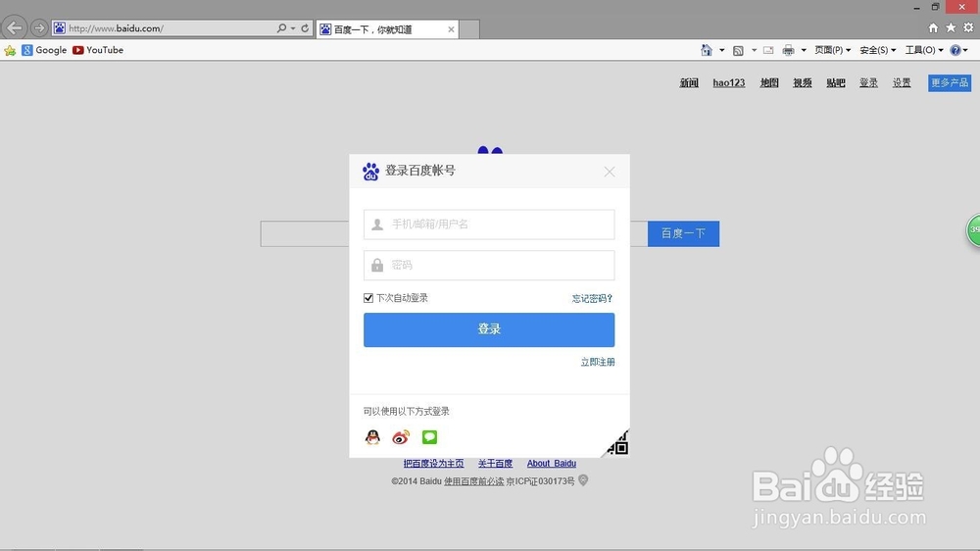980x551 pixels.
Task: Close the 百度一下 browser tab
Action: pyautogui.click(x=451, y=29)
